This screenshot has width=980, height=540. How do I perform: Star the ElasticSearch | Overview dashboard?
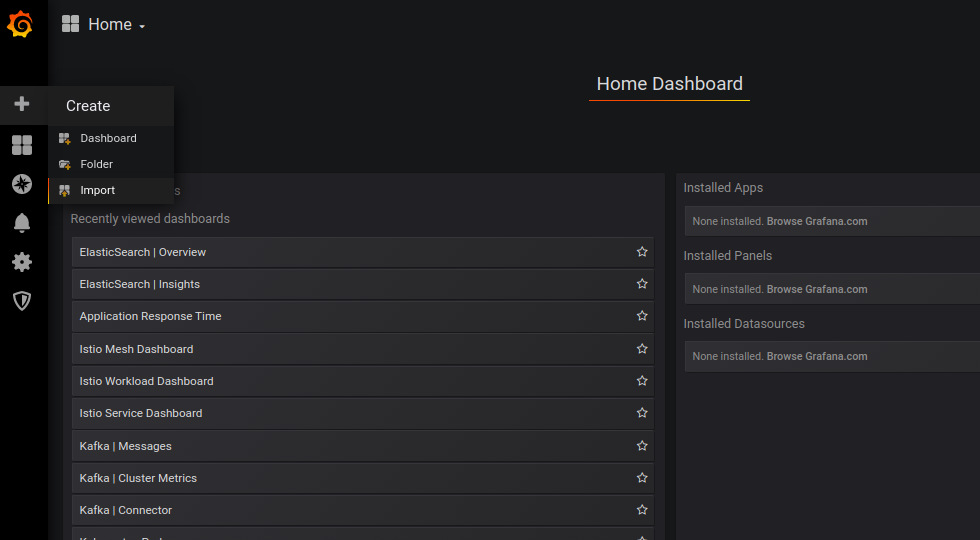642,252
